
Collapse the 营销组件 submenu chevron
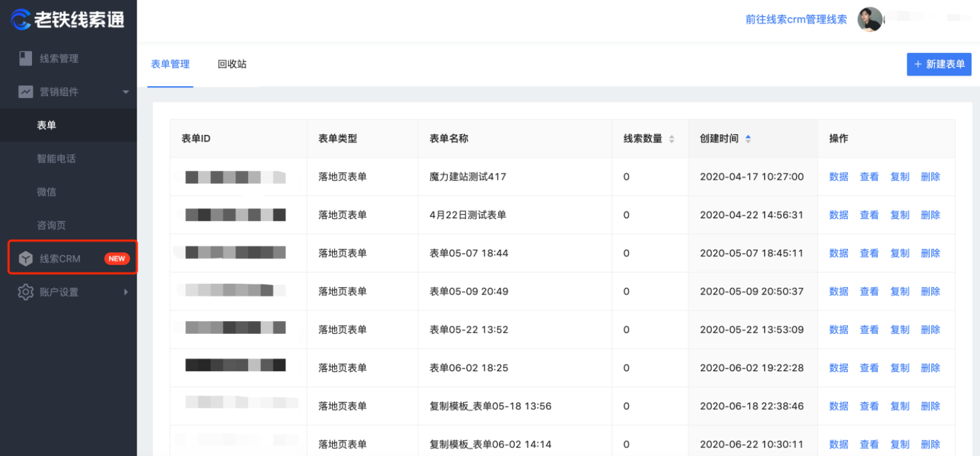[x=125, y=92]
